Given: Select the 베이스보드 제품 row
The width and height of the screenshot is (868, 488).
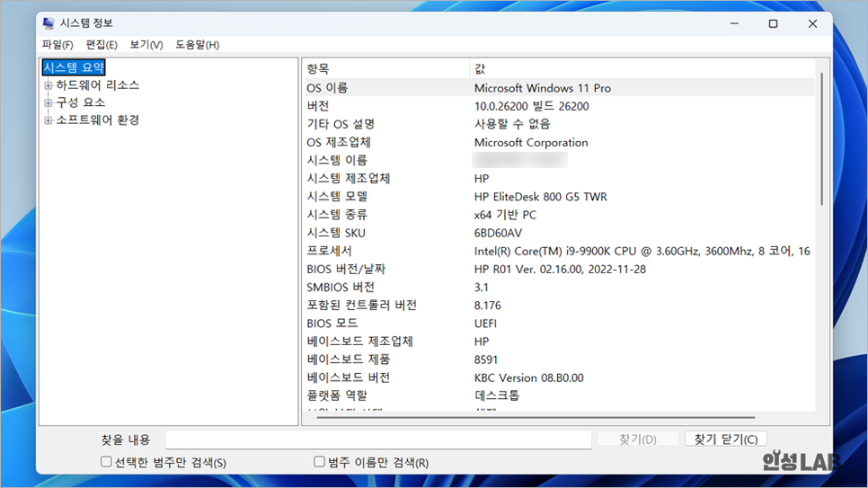Looking at the screenshot, I should click(560, 359).
